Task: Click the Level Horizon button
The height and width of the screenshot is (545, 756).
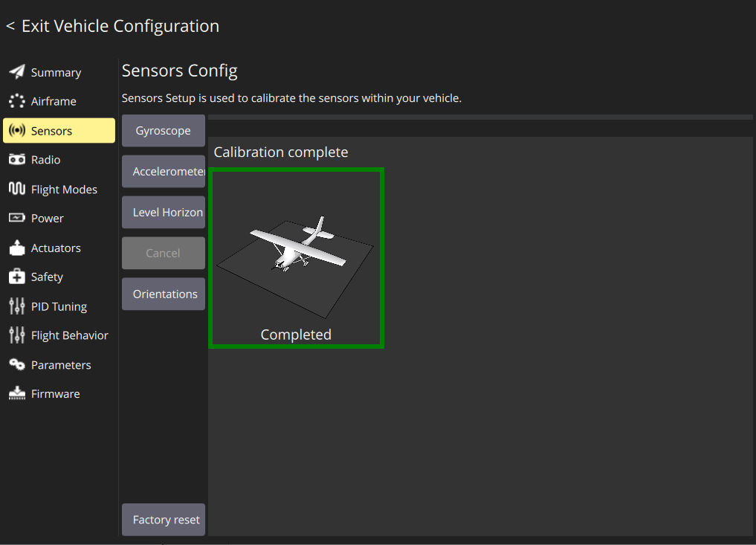Action: click(163, 212)
